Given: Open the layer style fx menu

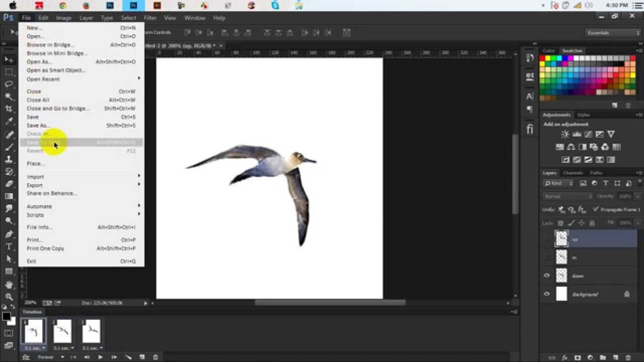Looking at the screenshot, I should (x=565, y=358).
